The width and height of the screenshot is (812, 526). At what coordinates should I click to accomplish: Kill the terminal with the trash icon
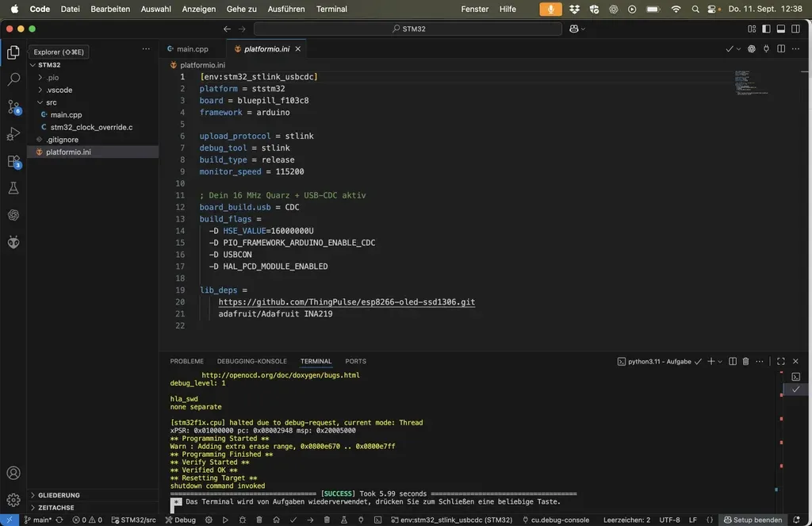[745, 361]
